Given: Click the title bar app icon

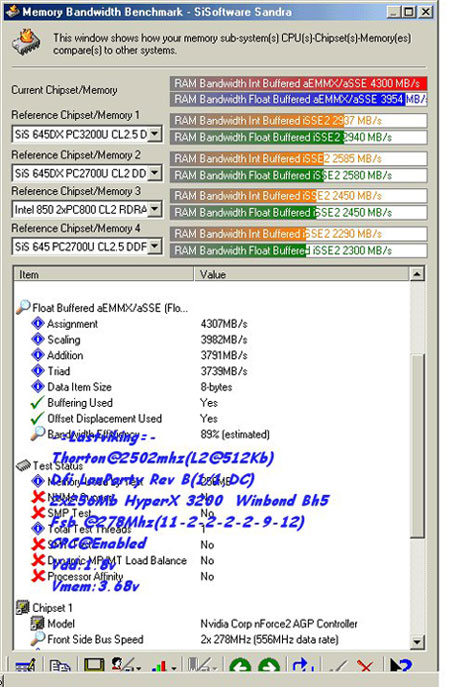Looking at the screenshot, I should (x=13, y=11).
